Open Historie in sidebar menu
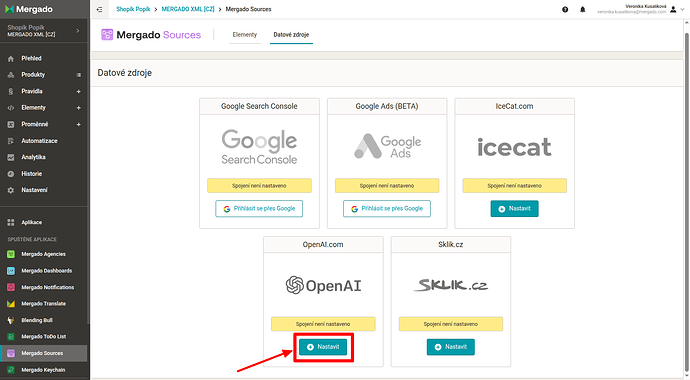The height and width of the screenshot is (380, 690). [32, 174]
